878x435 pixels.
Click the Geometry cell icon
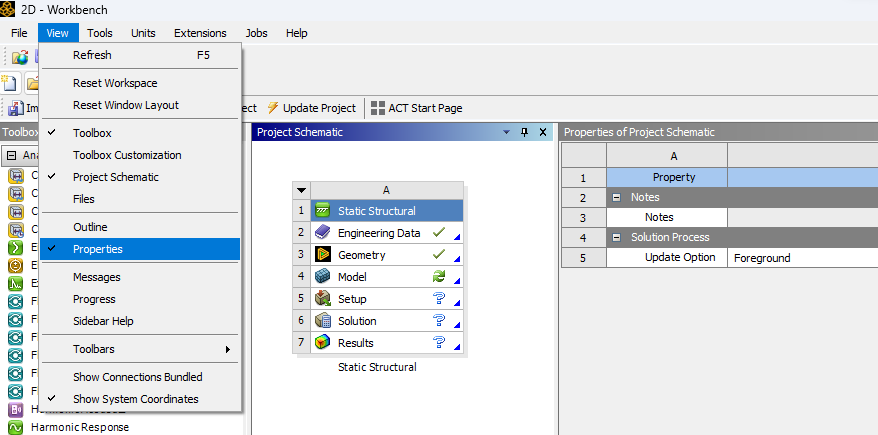coord(322,255)
